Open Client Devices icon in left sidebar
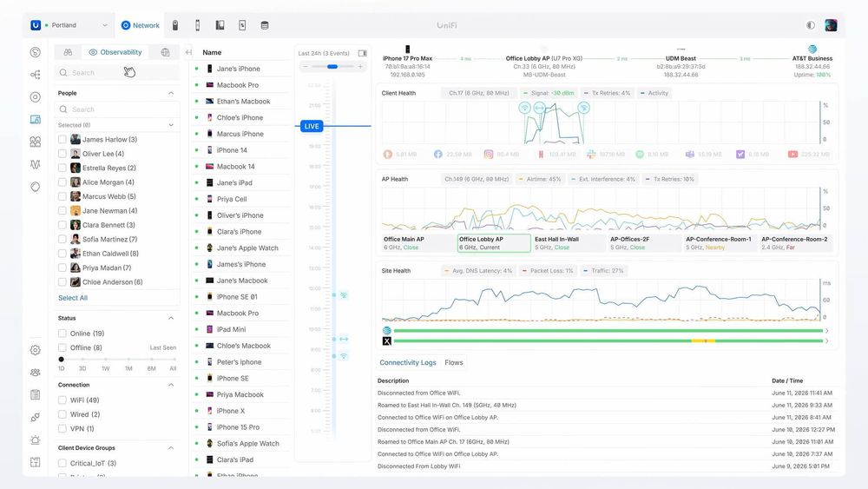 pos(36,120)
